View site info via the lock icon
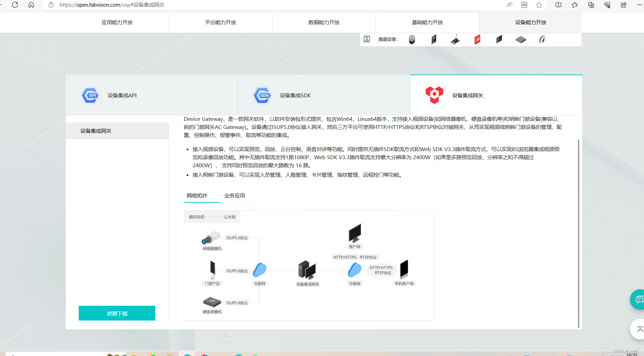Image resolution: width=644 pixels, height=356 pixels. 51,5
